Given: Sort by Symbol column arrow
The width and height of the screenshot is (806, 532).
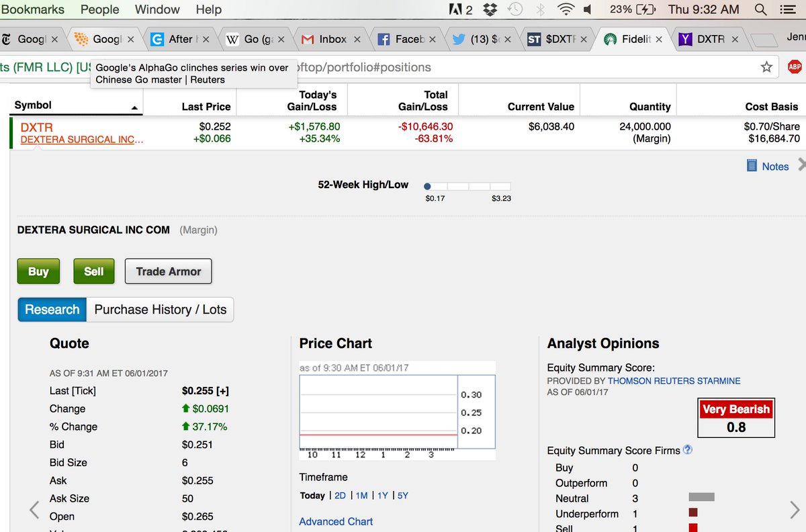Looking at the screenshot, I should (x=134, y=108).
